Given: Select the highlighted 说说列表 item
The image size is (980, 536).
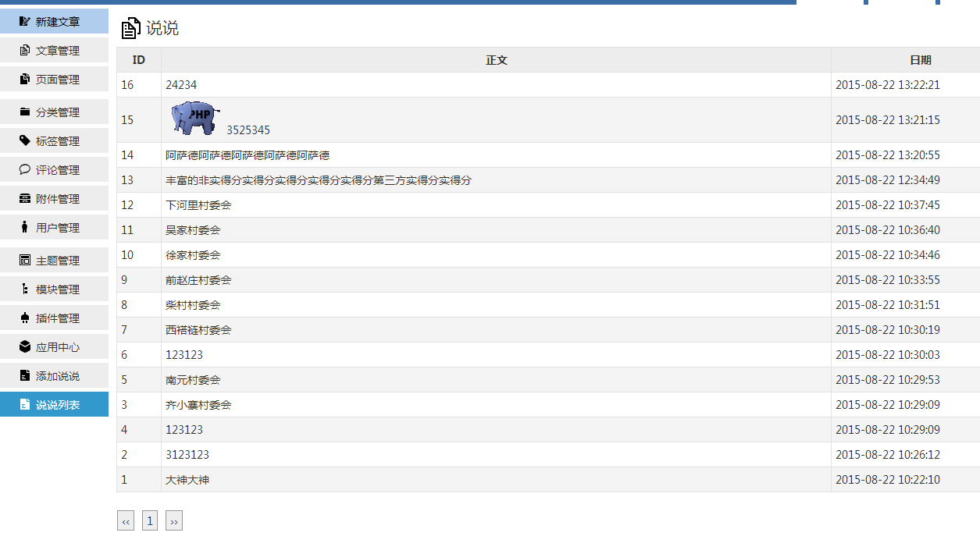Looking at the screenshot, I should (x=57, y=405).
